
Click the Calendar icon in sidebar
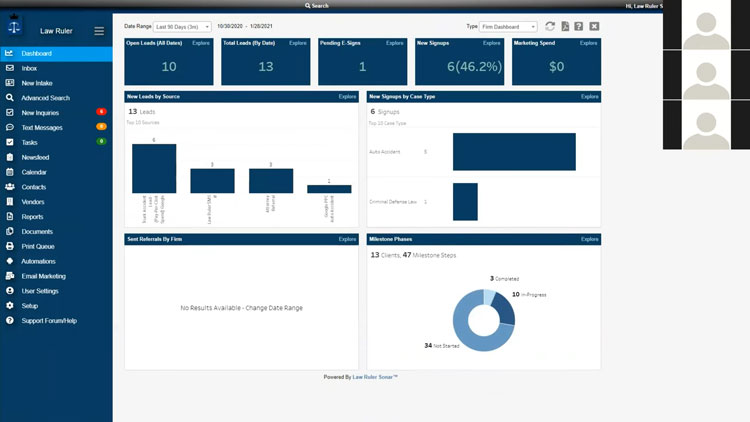click(10, 172)
